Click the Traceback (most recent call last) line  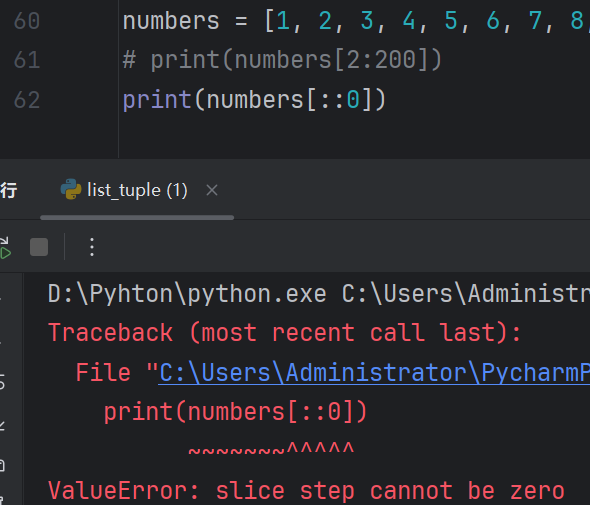point(284,333)
